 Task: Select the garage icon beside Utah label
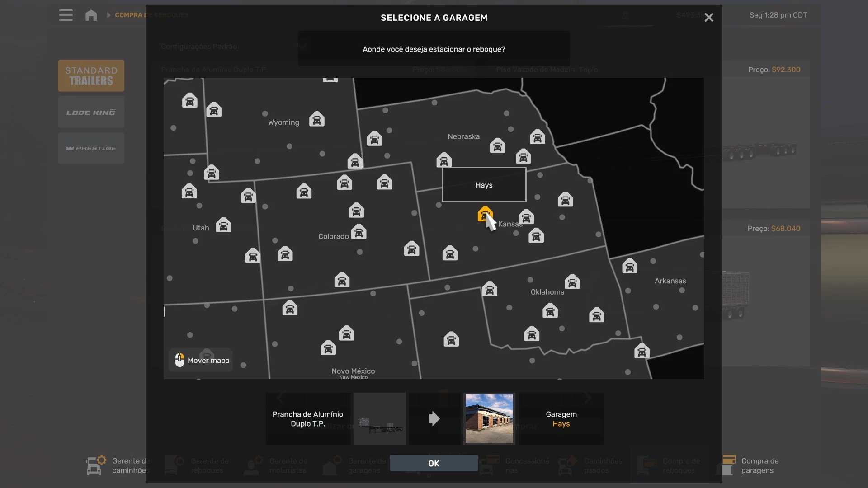[x=223, y=225]
